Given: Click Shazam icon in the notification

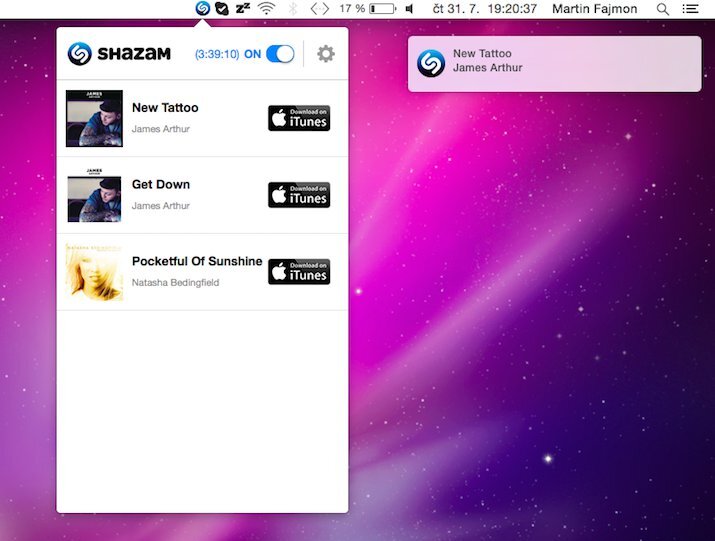Looking at the screenshot, I should coord(431,63).
